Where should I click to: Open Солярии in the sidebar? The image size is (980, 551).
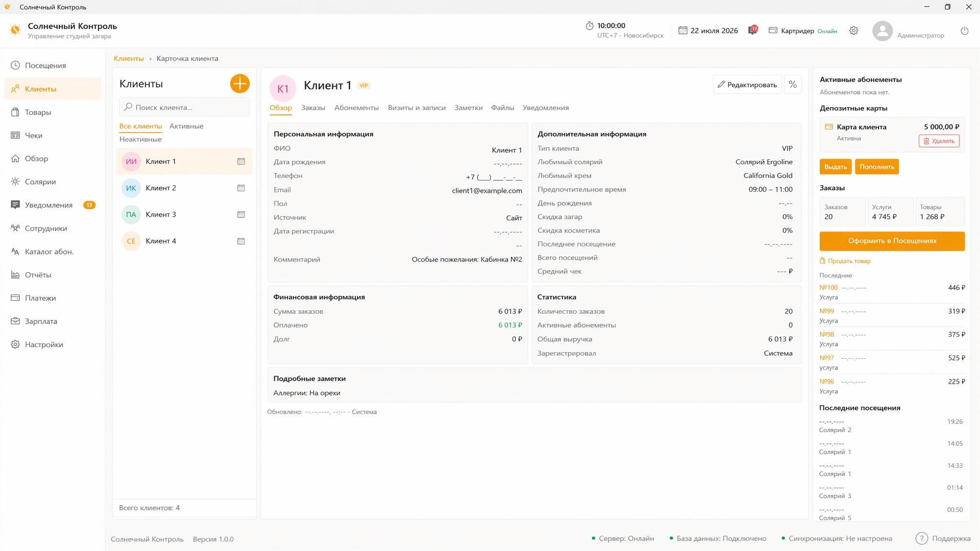53,182
